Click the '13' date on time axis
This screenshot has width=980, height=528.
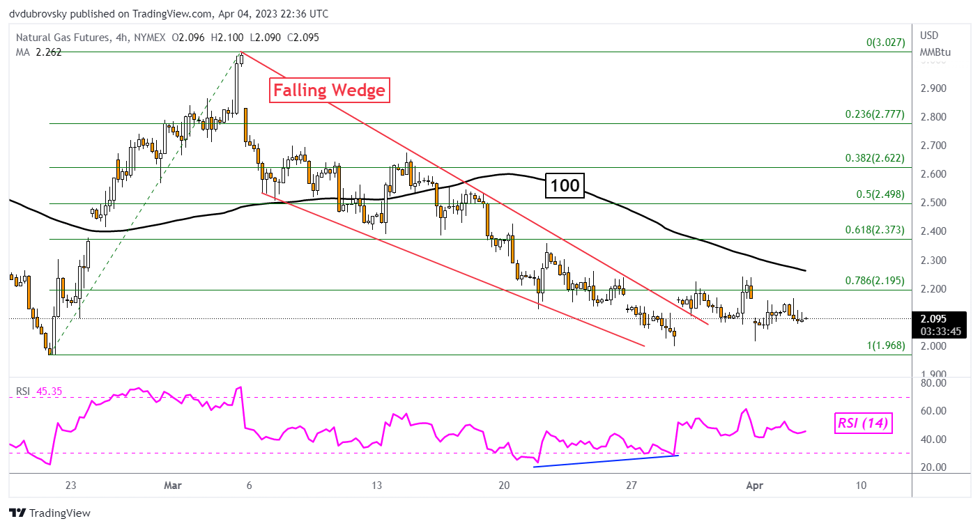[378, 486]
